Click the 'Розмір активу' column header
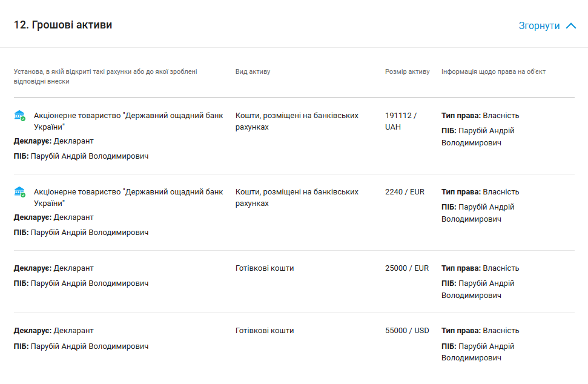This screenshot has height=384, width=588. point(407,72)
